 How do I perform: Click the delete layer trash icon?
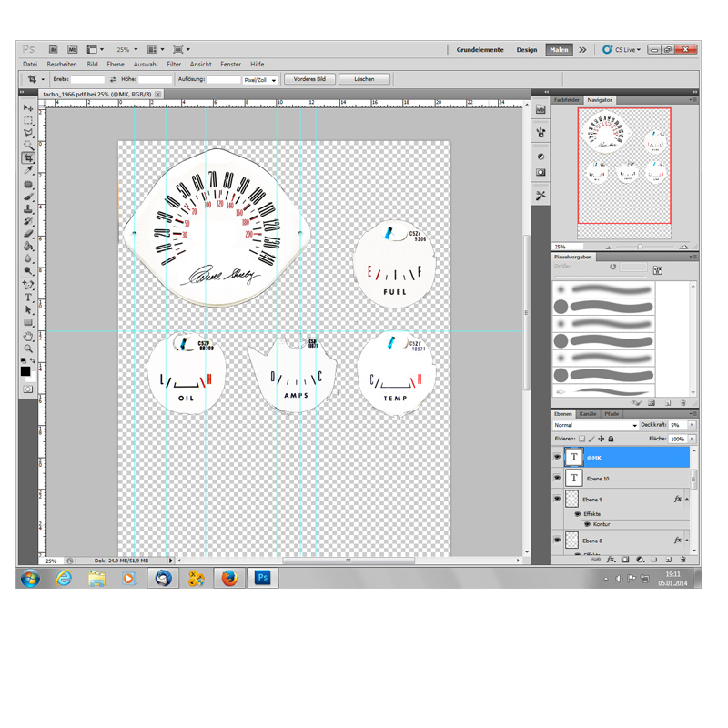coord(683,560)
